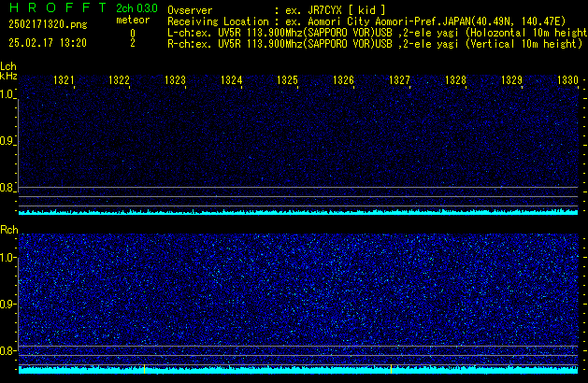Image resolution: width=588 pixels, height=383 pixels.
Task: Select the 1324 time marker
Action: coord(232,80)
